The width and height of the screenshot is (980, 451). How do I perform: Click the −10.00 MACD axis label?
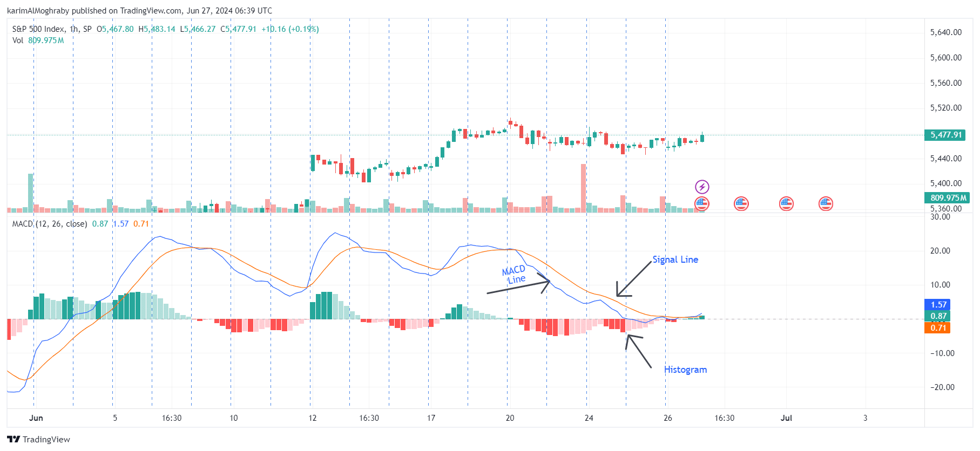pyautogui.click(x=942, y=353)
